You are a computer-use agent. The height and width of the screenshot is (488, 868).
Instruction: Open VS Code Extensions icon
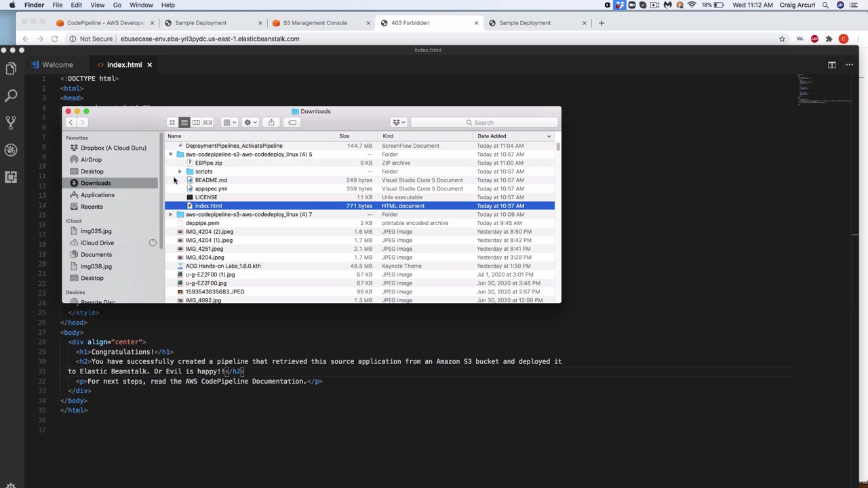11,177
